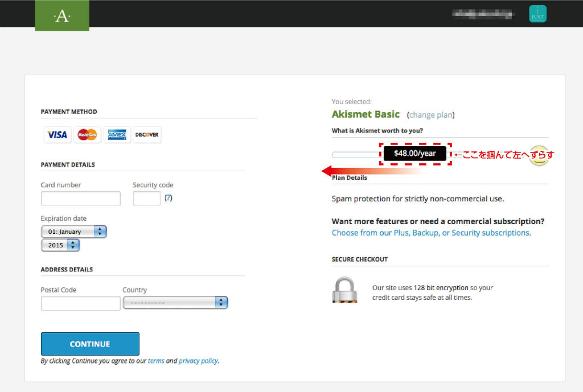Open the expiration month dropdown

[74, 232]
